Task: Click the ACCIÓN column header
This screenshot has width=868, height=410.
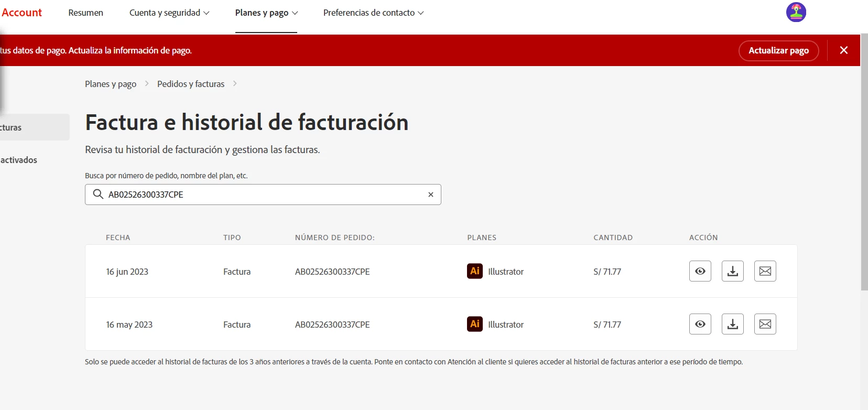Action: point(703,238)
